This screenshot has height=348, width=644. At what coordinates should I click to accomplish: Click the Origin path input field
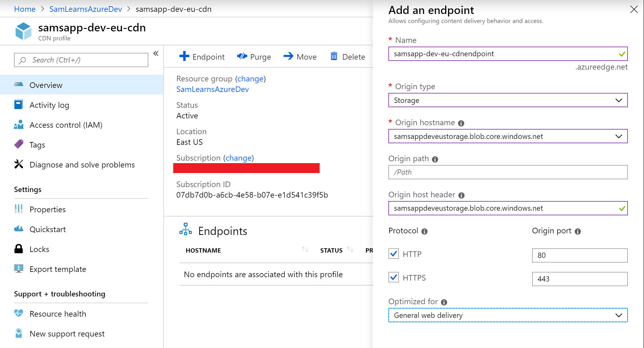pos(507,172)
